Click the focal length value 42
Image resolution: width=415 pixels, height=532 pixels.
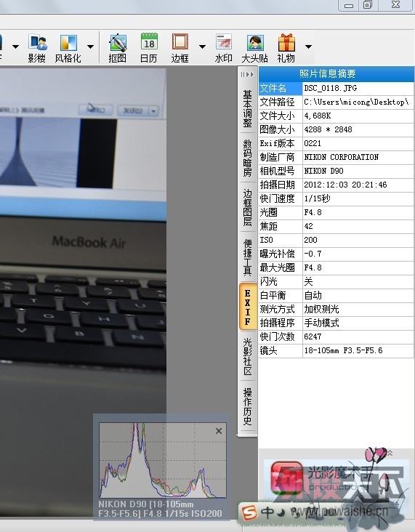[x=308, y=226]
